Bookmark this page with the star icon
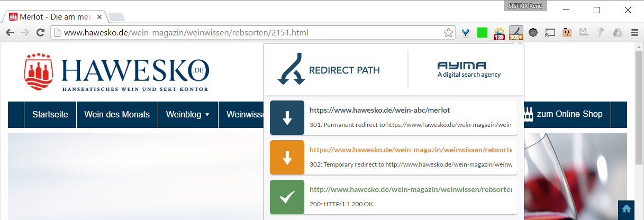This screenshot has width=644, height=220. pos(448,33)
